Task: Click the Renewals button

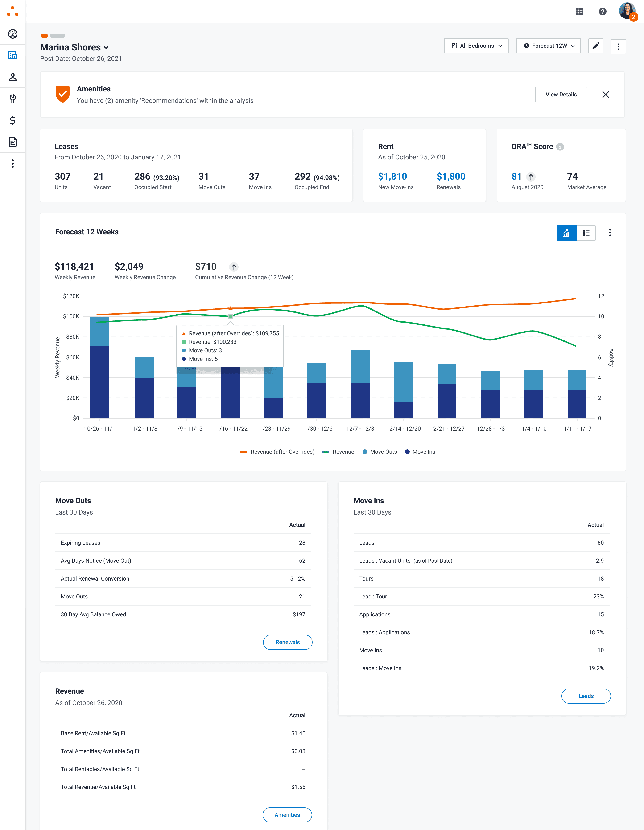Action: (x=288, y=642)
